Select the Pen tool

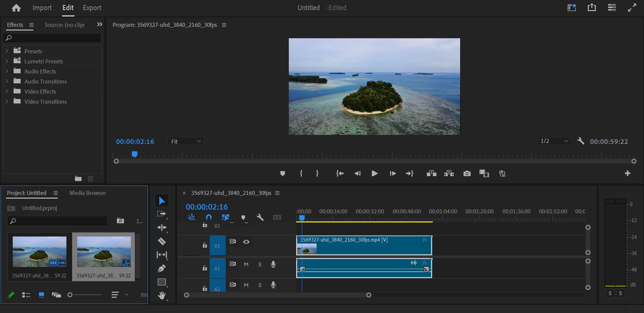tap(162, 268)
